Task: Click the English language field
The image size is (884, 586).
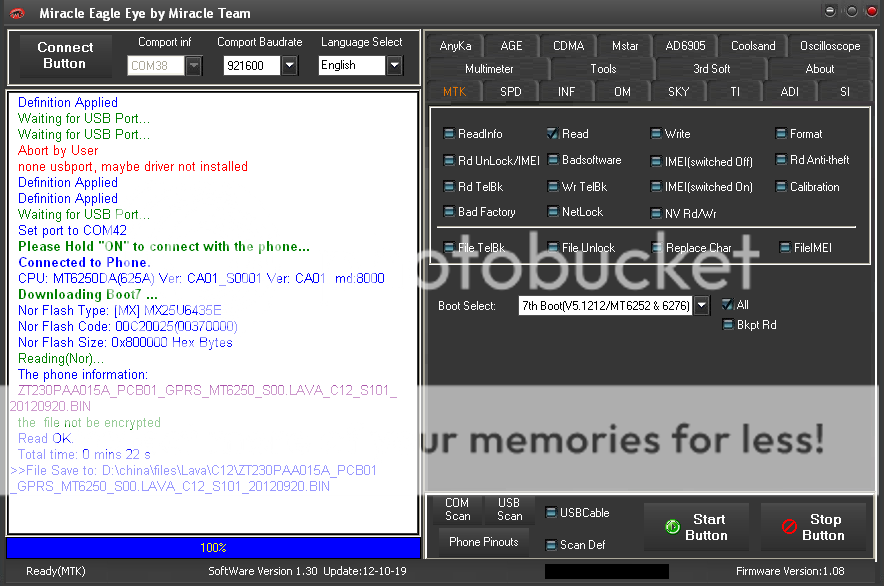Action: [x=352, y=66]
